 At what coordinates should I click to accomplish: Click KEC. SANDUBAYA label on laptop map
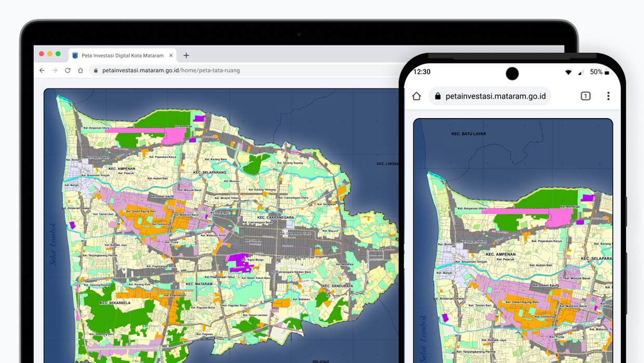(x=337, y=286)
